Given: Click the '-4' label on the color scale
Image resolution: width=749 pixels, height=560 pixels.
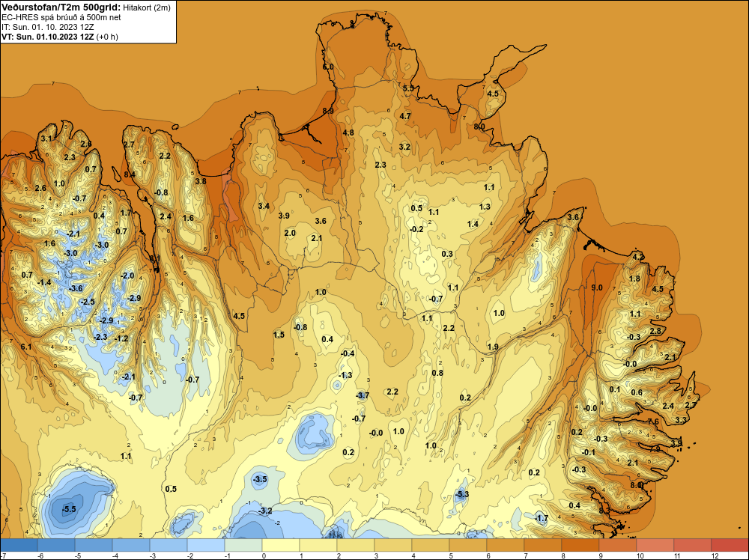Looking at the screenshot, I should [114, 556].
